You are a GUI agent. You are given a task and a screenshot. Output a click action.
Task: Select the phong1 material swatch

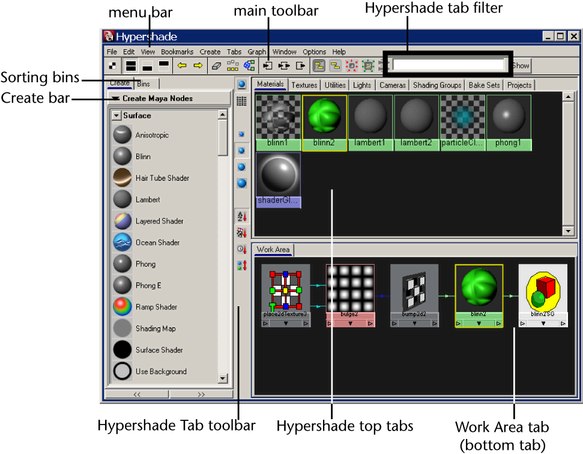509,123
